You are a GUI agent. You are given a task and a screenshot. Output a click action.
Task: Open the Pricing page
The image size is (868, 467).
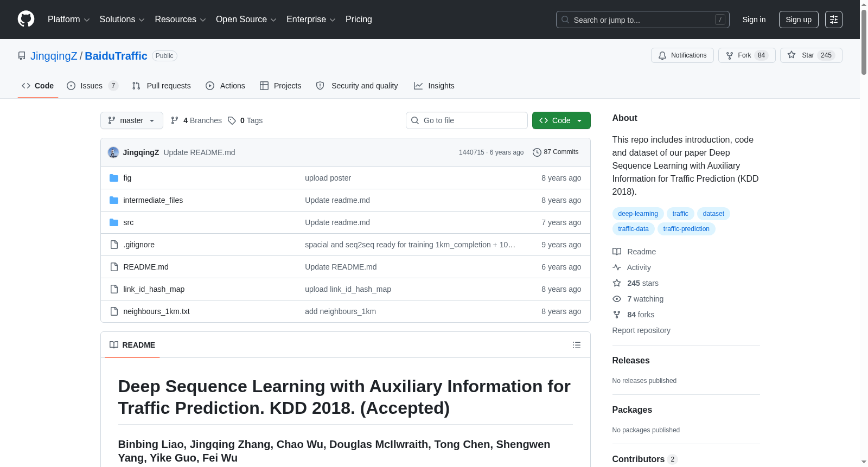pyautogui.click(x=359, y=20)
